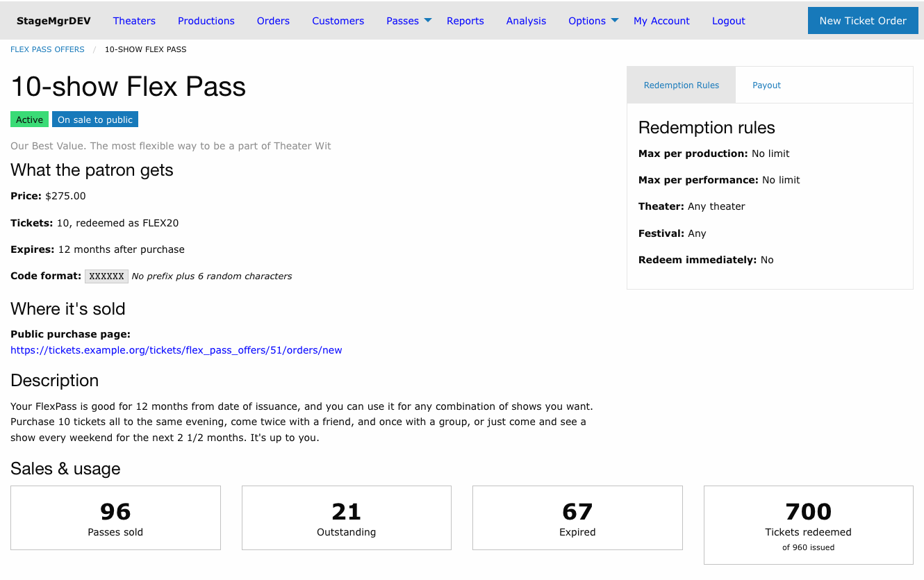
Task: Click the Our Best Value tagline
Action: pos(171,146)
